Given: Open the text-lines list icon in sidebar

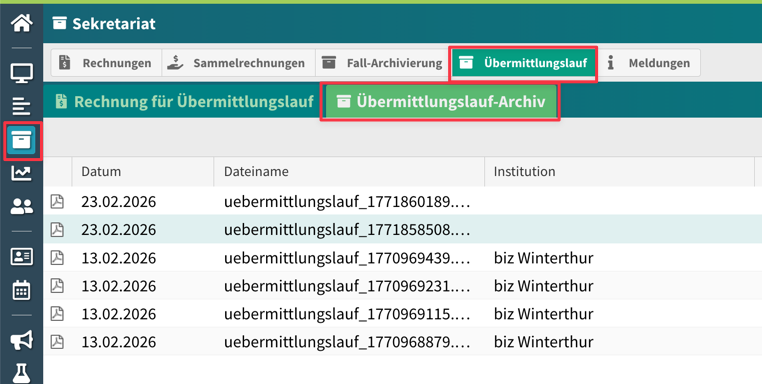Looking at the screenshot, I should coord(22,106).
